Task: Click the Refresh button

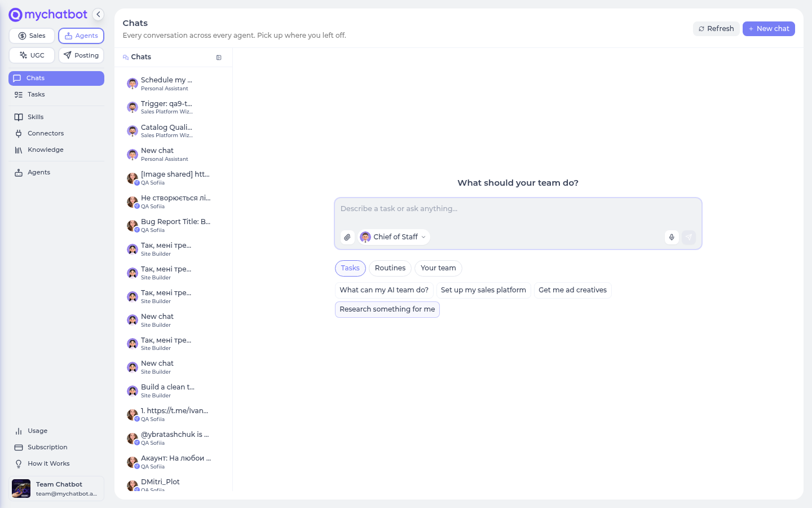Action: [x=716, y=29]
